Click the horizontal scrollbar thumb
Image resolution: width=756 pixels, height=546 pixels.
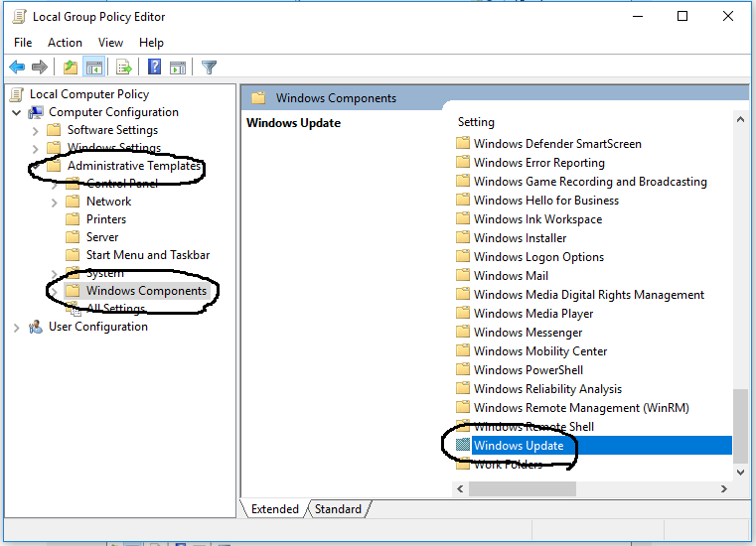point(523,488)
